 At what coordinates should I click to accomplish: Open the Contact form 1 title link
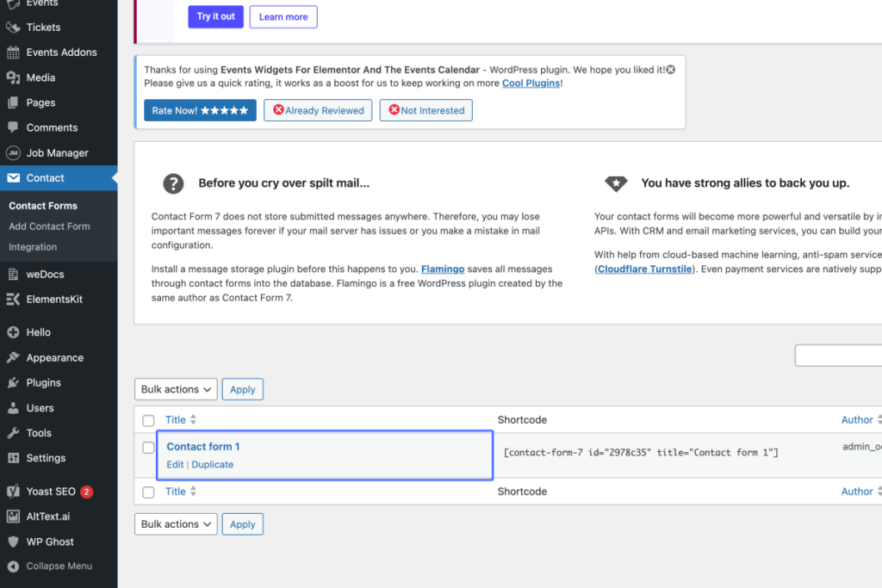pyautogui.click(x=203, y=447)
